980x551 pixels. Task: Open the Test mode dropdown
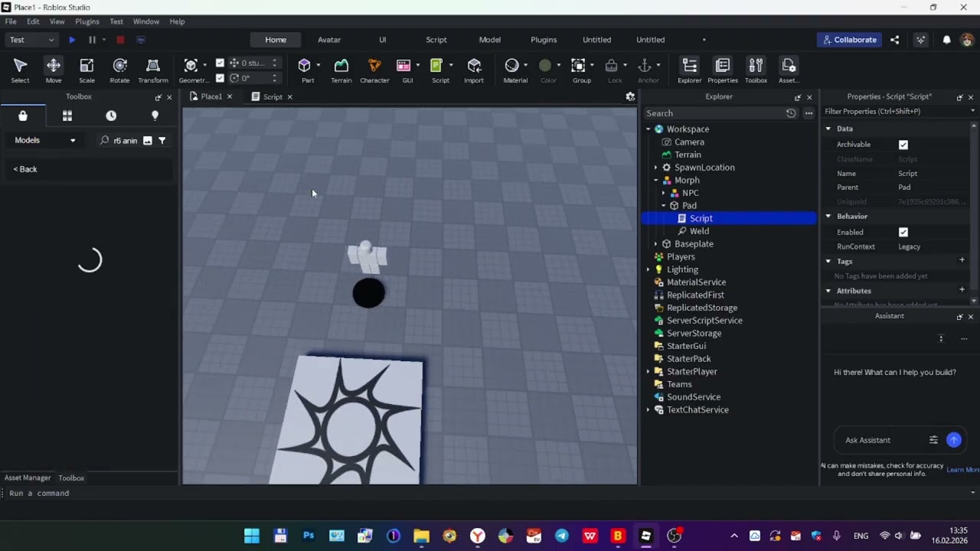(31, 40)
